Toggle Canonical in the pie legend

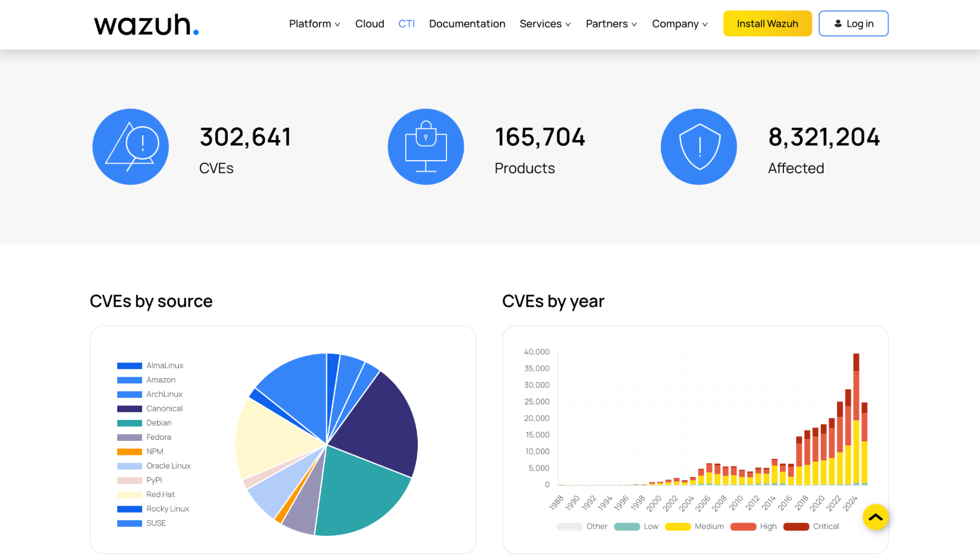(150, 408)
